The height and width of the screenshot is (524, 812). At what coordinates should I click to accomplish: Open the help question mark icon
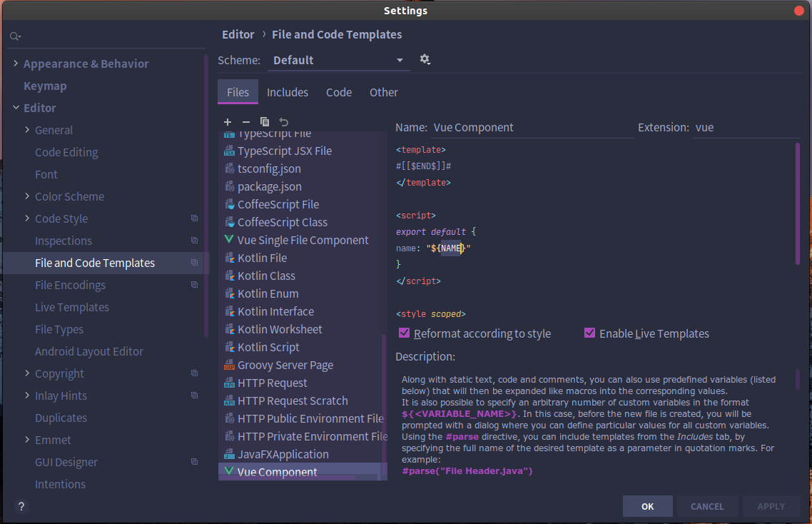pyautogui.click(x=21, y=506)
